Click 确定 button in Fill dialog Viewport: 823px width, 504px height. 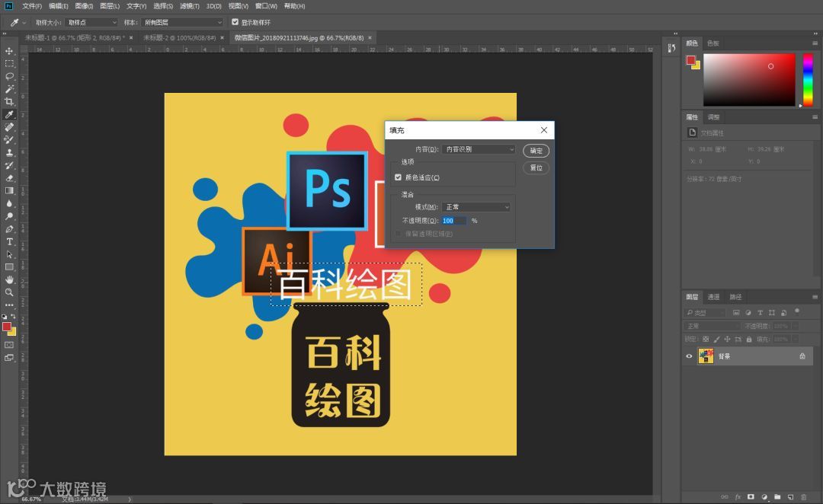pos(536,151)
